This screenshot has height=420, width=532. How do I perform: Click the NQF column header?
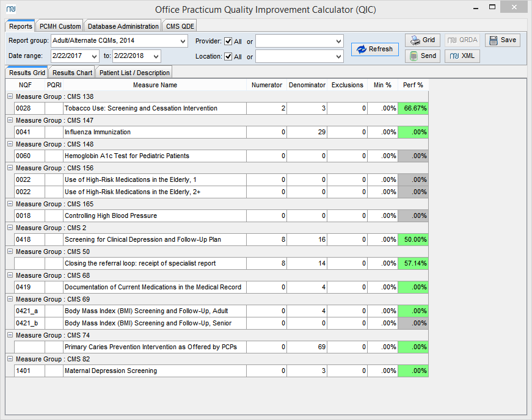pyautogui.click(x=26, y=85)
